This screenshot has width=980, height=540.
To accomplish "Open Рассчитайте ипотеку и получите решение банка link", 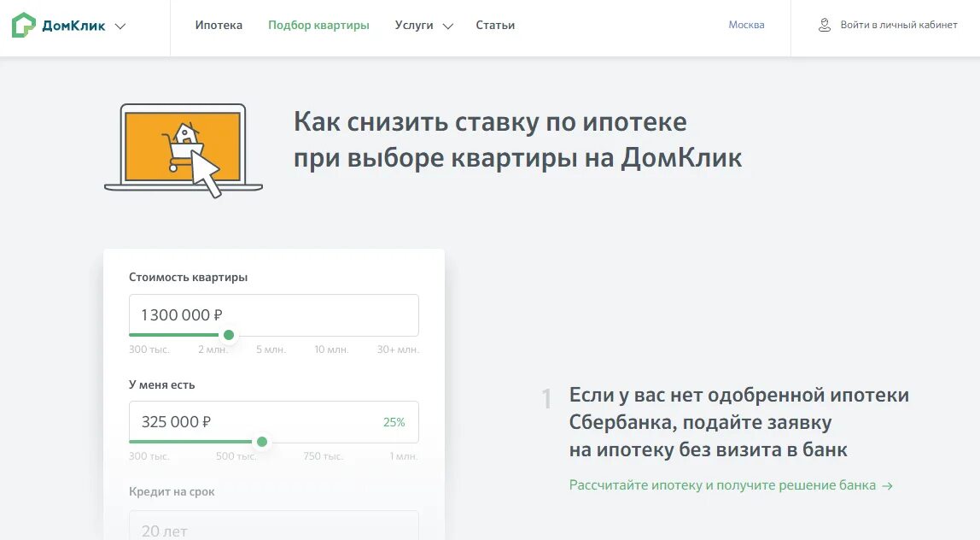I will (722, 485).
